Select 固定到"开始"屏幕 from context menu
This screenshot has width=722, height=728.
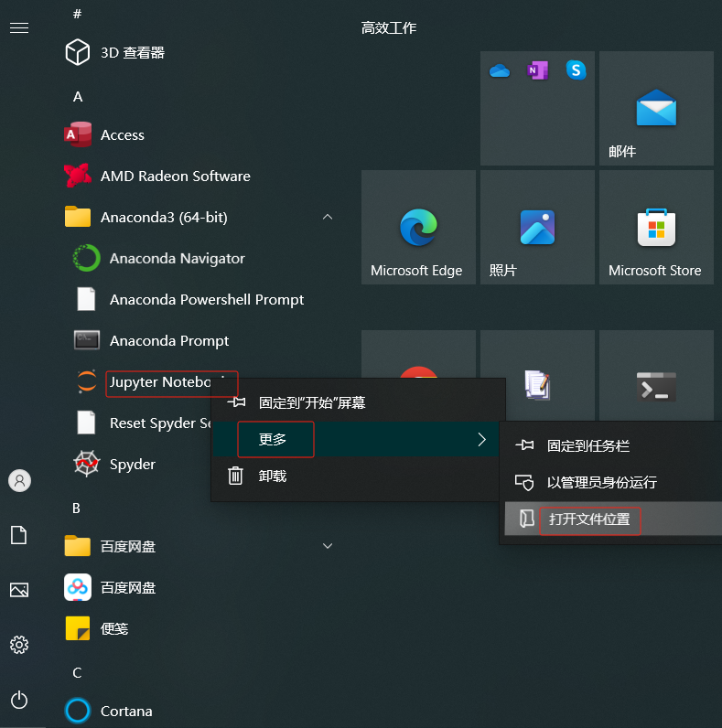[x=358, y=402]
